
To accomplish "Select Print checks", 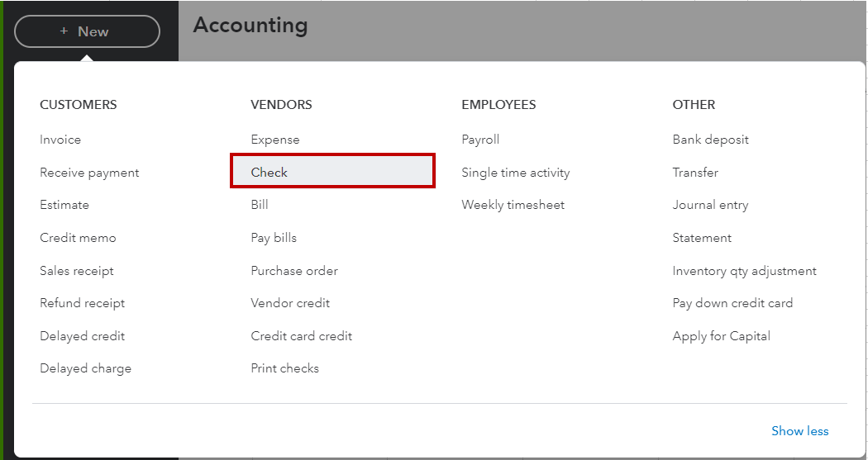I will [x=284, y=368].
